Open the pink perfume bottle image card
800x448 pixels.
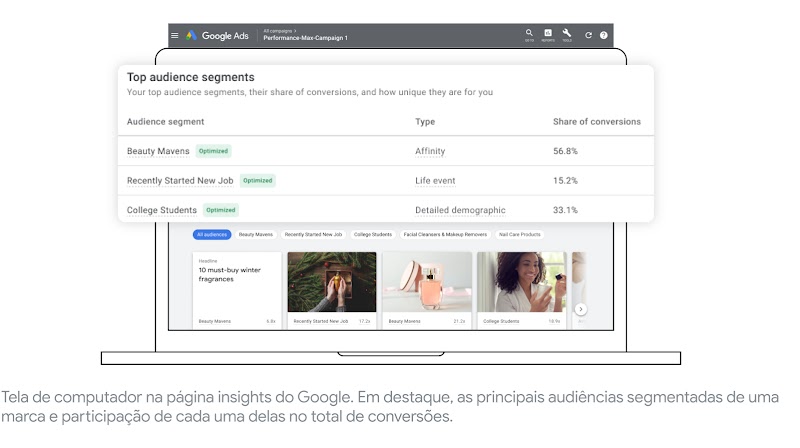427,290
